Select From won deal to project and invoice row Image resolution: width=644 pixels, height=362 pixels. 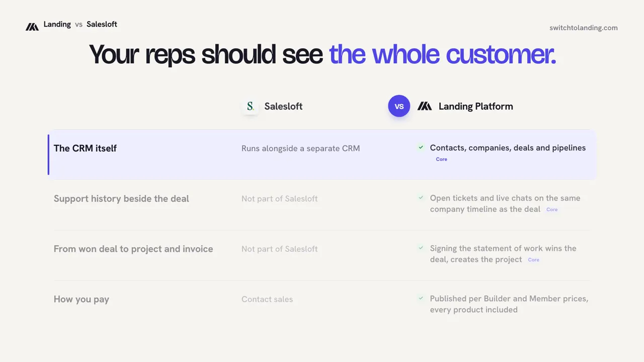tap(322, 255)
